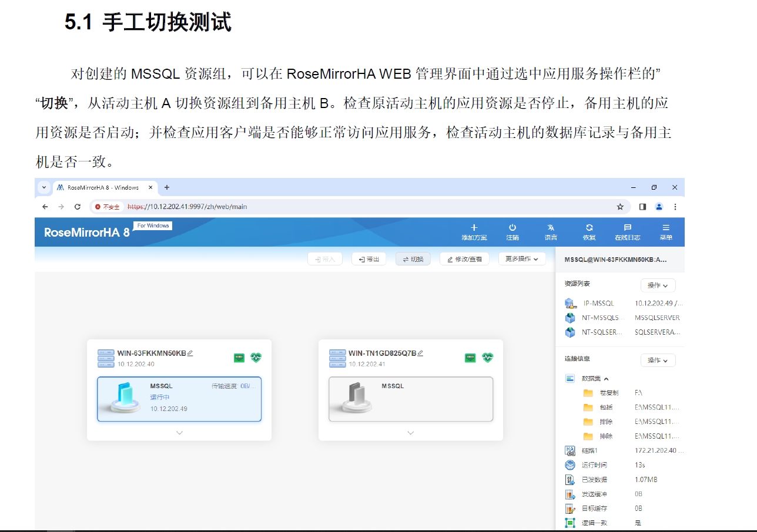Click the 卷复制 folder icon
Screen dimensions: 757x532
pyautogui.click(x=588, y=393)
